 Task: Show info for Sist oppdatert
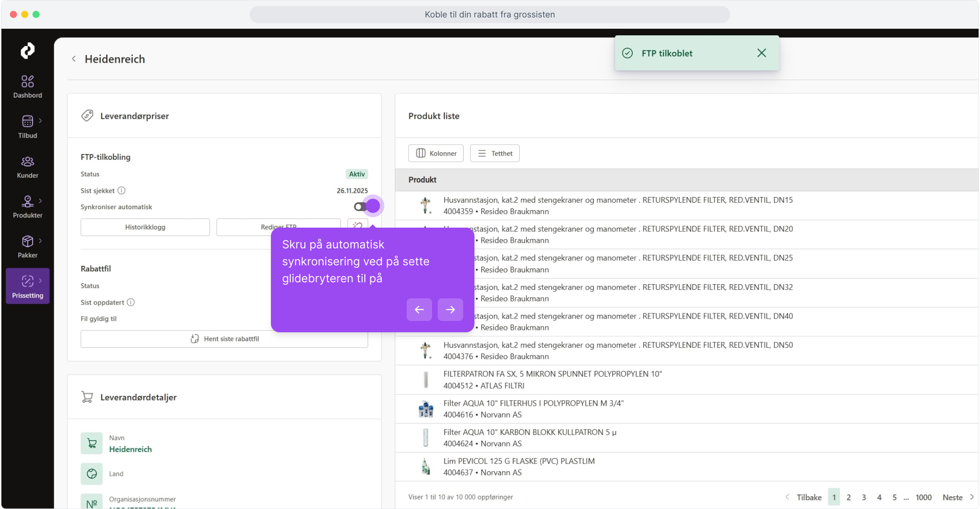tap(131, 302)
